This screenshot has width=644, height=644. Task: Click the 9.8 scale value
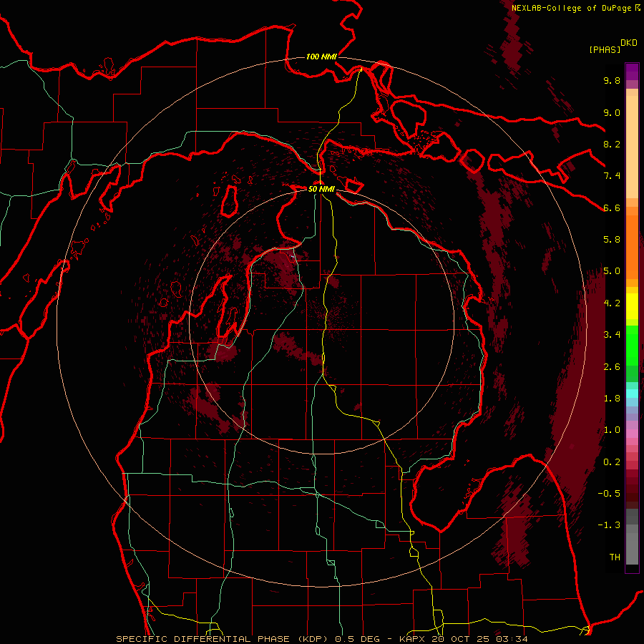point(612,80)
